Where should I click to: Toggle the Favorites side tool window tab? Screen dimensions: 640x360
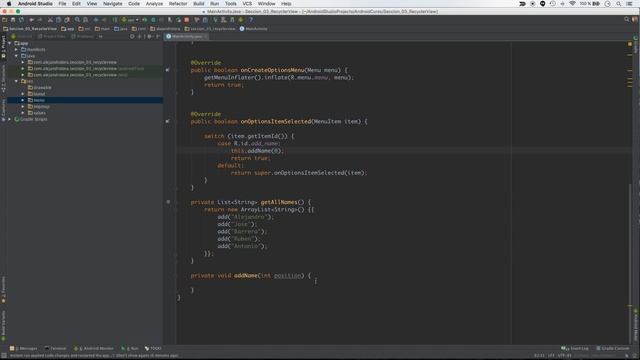click(3, 290)
